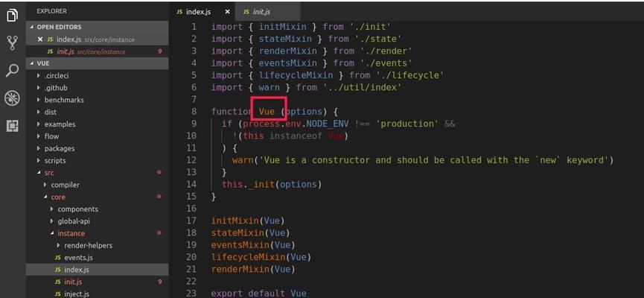This screenshot has height=298, width=644.
Task: Collapse the VUE folder section
Action: [97, 63]
